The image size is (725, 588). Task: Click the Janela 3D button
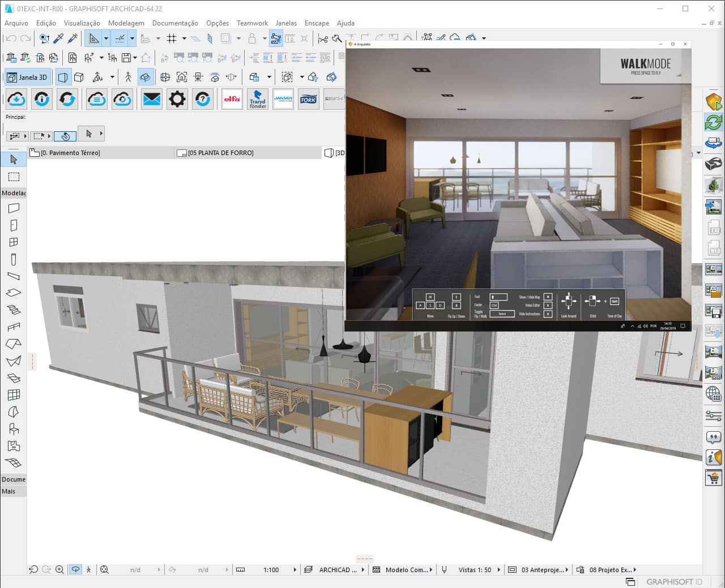[28, 76]
